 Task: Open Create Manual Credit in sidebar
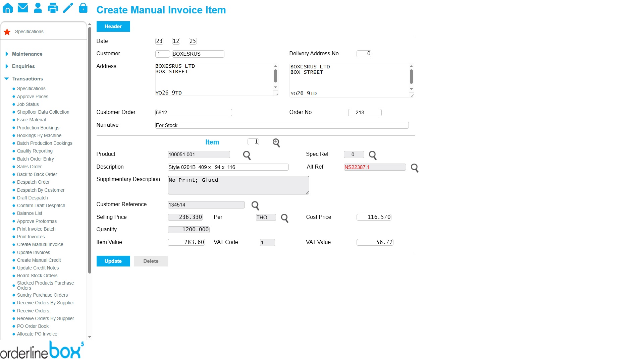pyautogui.click(x=39, y=260)
